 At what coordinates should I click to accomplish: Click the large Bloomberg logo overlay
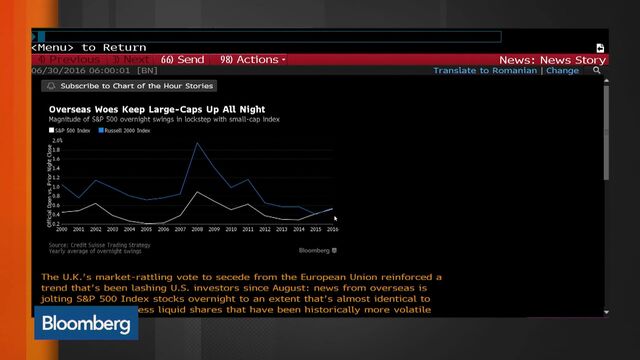[86, 323]
